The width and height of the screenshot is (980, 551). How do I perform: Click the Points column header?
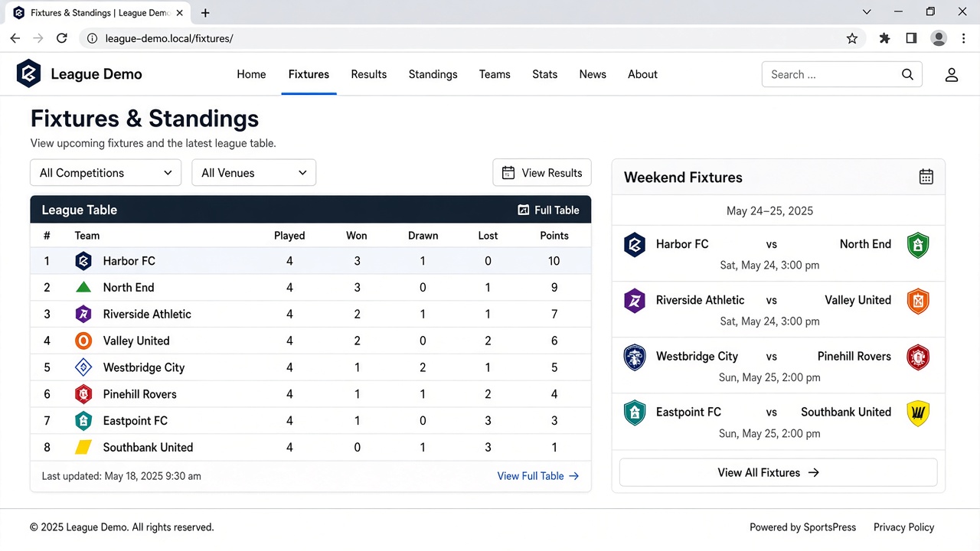[x=554, y=236]
